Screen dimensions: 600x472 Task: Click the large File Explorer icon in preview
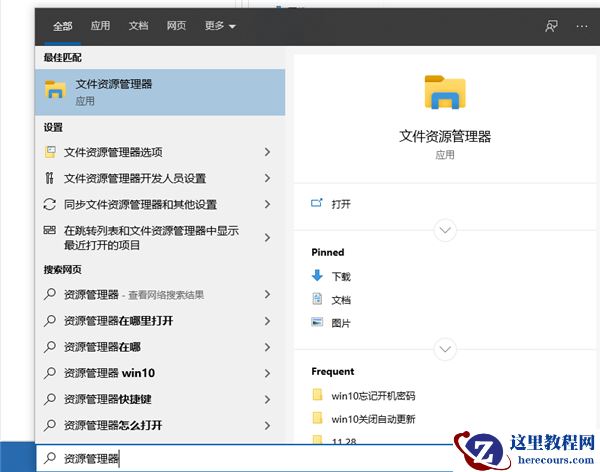tap(445, 92)
